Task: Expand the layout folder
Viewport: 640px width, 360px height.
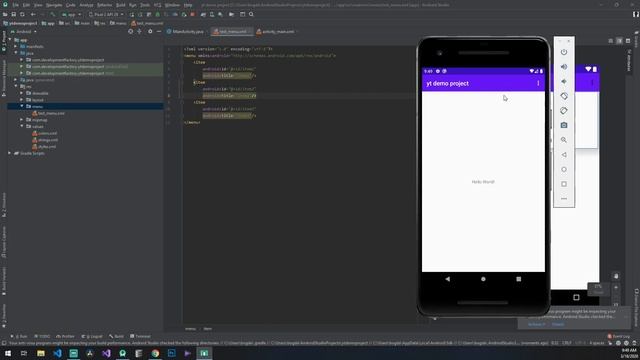Action: (22, 100)
